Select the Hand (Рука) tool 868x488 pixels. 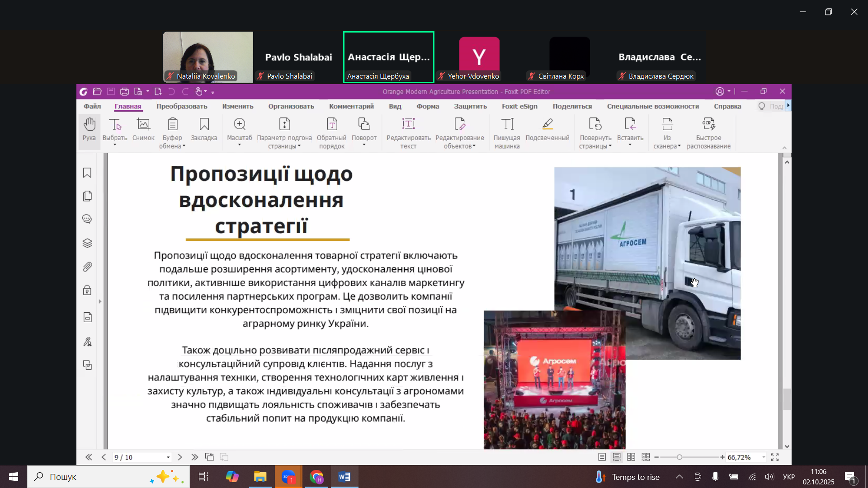pos(89,130)
